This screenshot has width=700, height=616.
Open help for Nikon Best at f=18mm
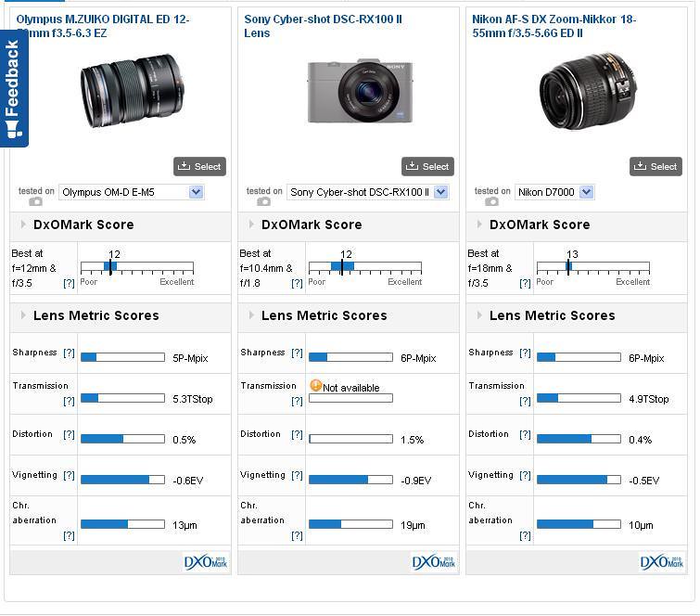[525, 283]
